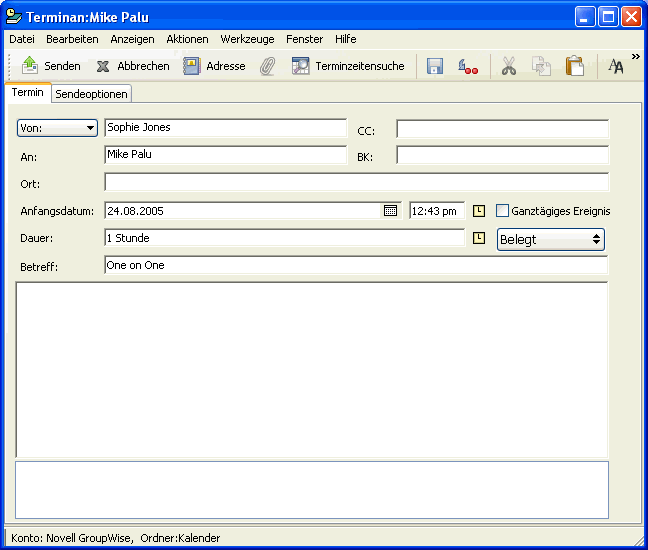Open the Bearbeiten menu
The width and height of the screenshot is (648, 550).
click(x=72, y=39)
